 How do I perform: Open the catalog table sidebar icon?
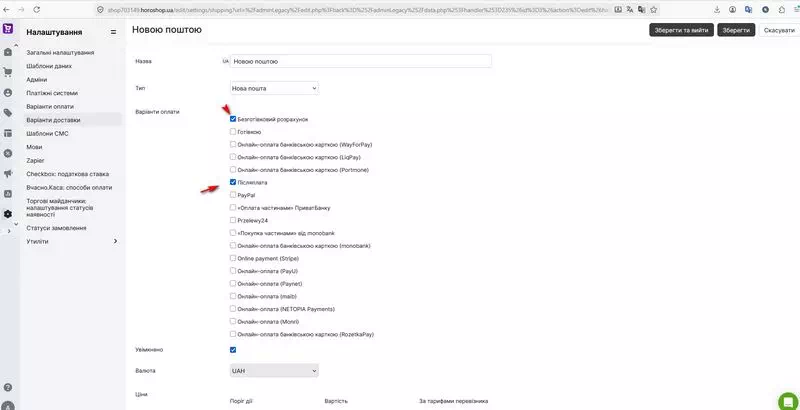click(x=8, y=133)
